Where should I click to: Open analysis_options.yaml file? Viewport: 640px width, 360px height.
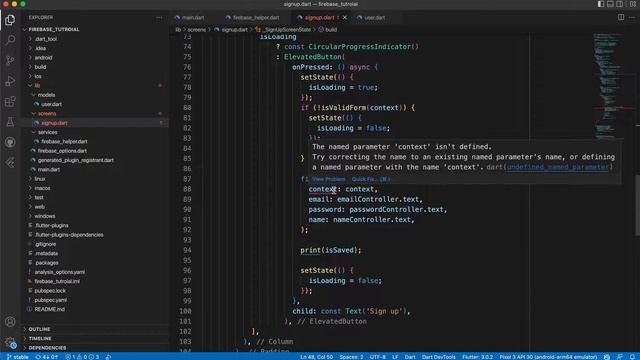(x=60, y=272)
